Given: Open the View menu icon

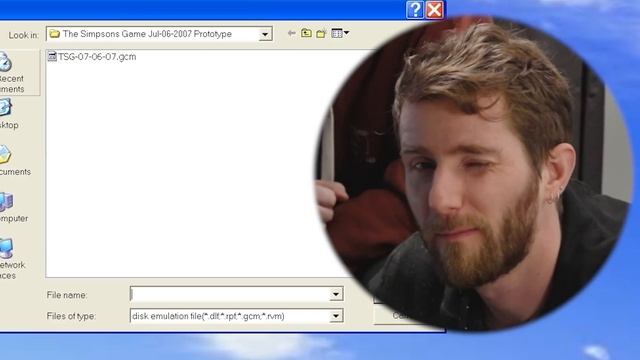Looking at the screenshot, I should [340, 33].
